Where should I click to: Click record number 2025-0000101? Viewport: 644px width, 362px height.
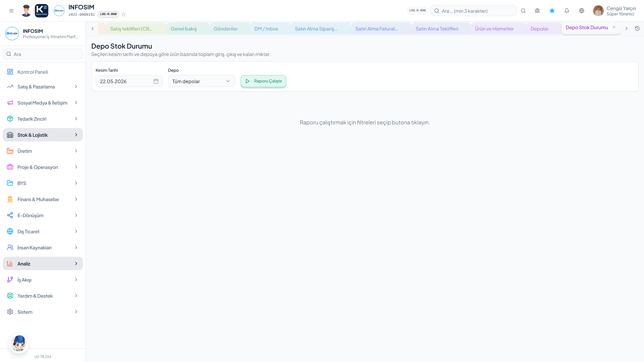82,14
